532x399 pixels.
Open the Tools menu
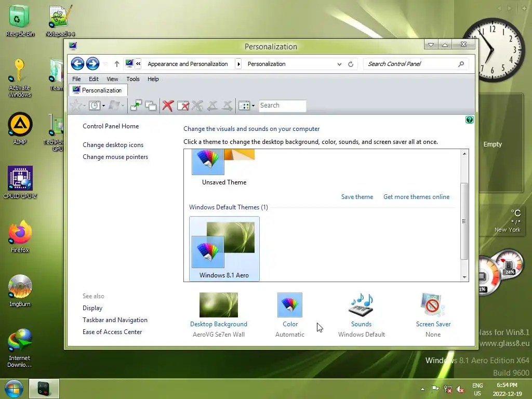133,79
